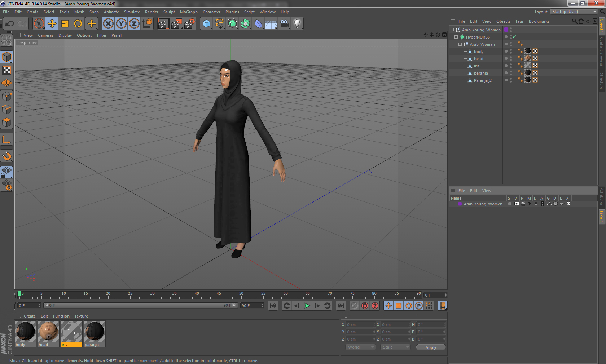Activate the Scale tool in top toolbar
This screenshot has height=364, width=606.
(x=65, y=24)
